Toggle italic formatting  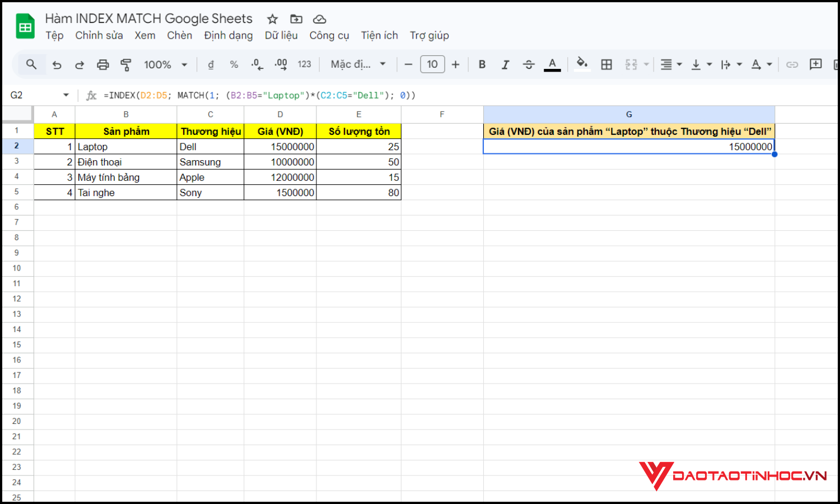point(505,64)
